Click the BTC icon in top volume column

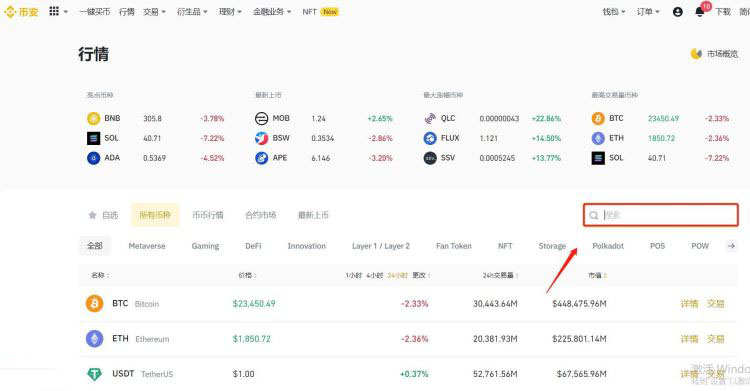coord(598,118)
